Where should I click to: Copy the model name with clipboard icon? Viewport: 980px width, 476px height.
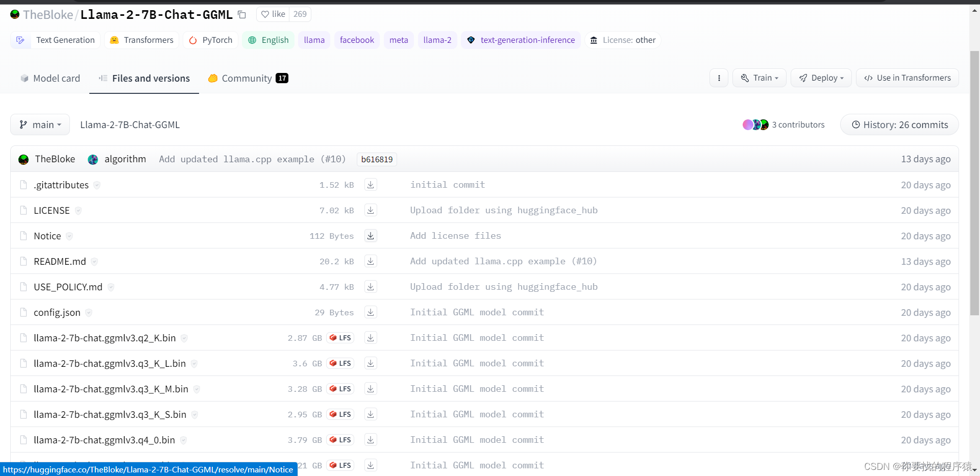pyautogui.click(x=242, y=15)
